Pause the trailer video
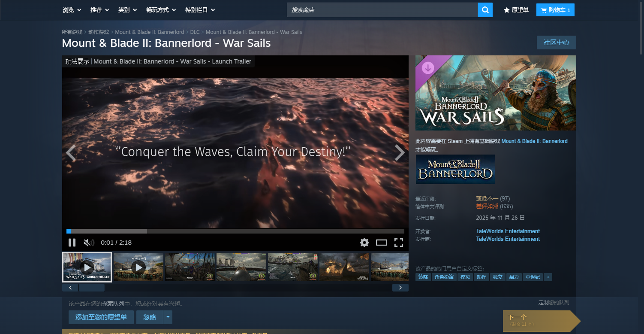 (72, 243)
